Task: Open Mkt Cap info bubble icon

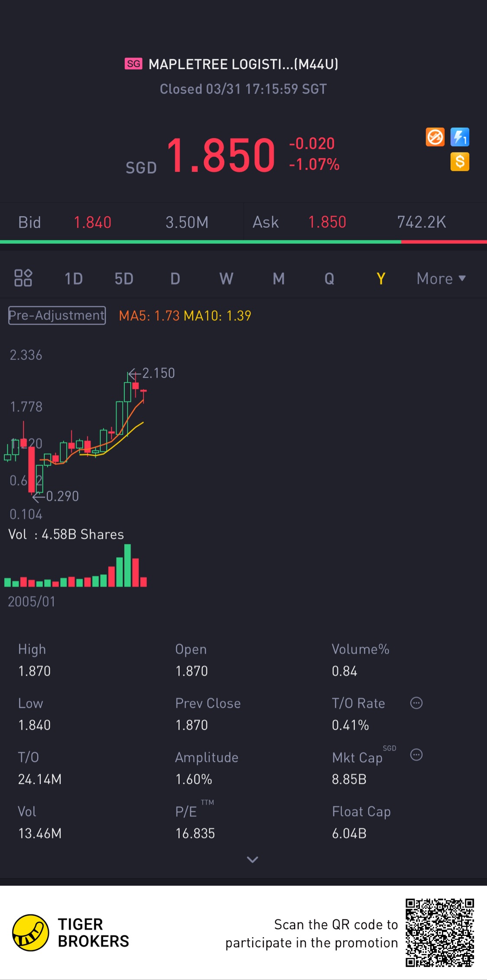Action: (x=416, y=755)
